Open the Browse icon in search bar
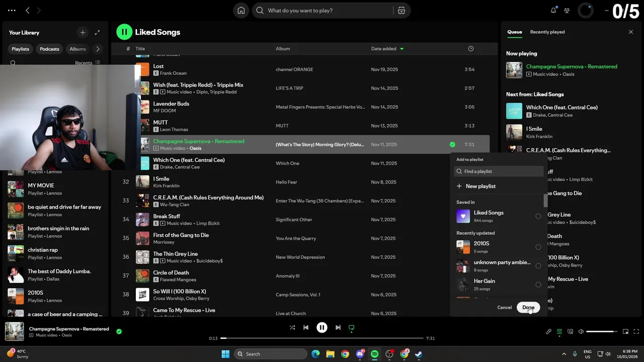This screenshot has width=644, height=362. [401, 11]
